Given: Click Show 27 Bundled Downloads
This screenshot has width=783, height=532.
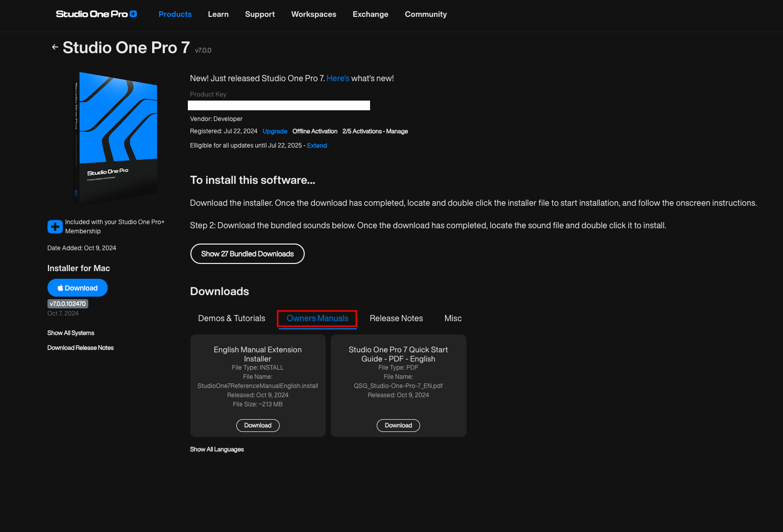Looking at the screenshot, I should [247, 254].
